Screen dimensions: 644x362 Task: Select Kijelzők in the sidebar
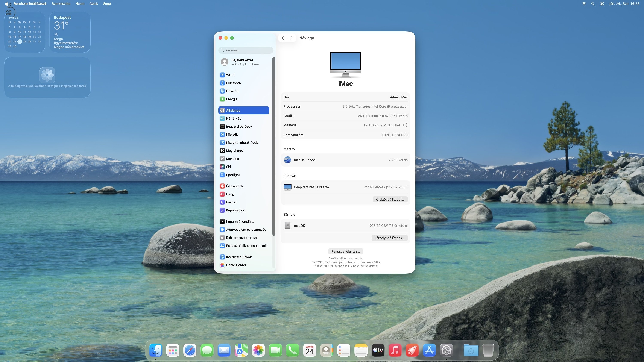click(x=243, y=134)
